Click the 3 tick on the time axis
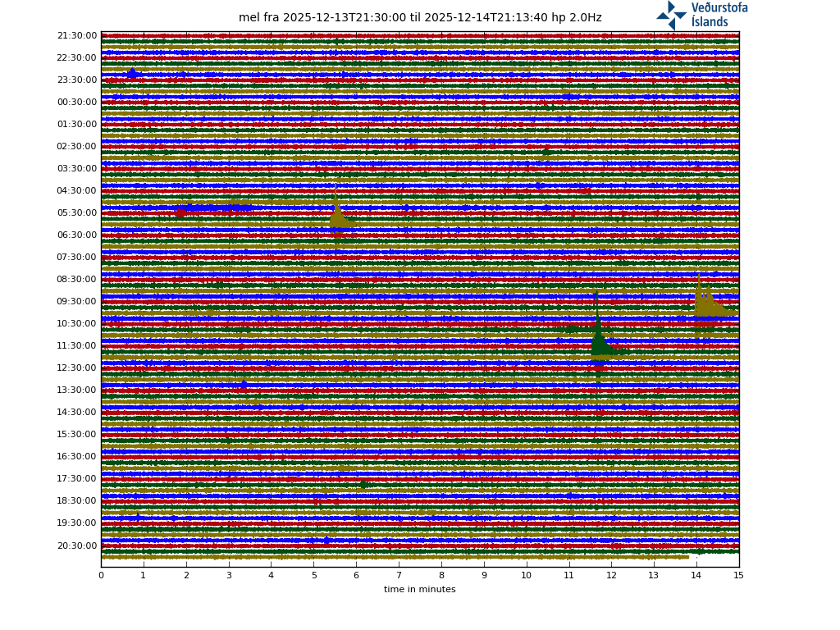The height and width of the screenshot is (630, 840). point(229,575)
